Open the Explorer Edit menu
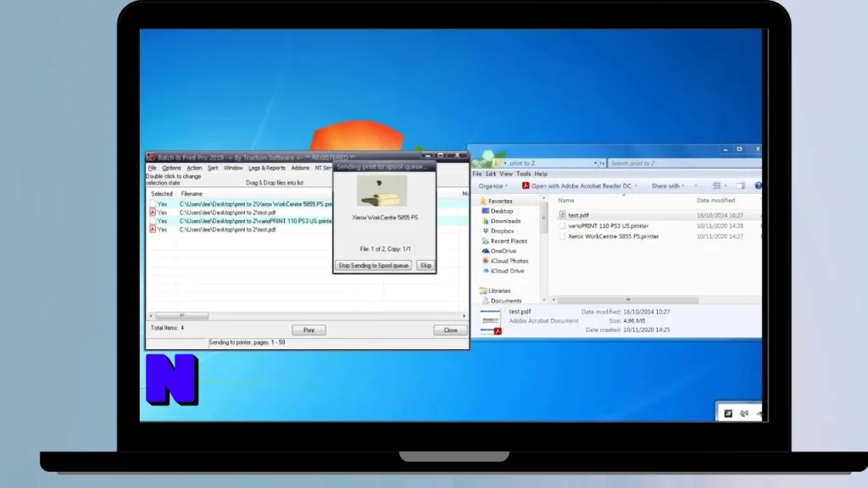 [491, 174]
